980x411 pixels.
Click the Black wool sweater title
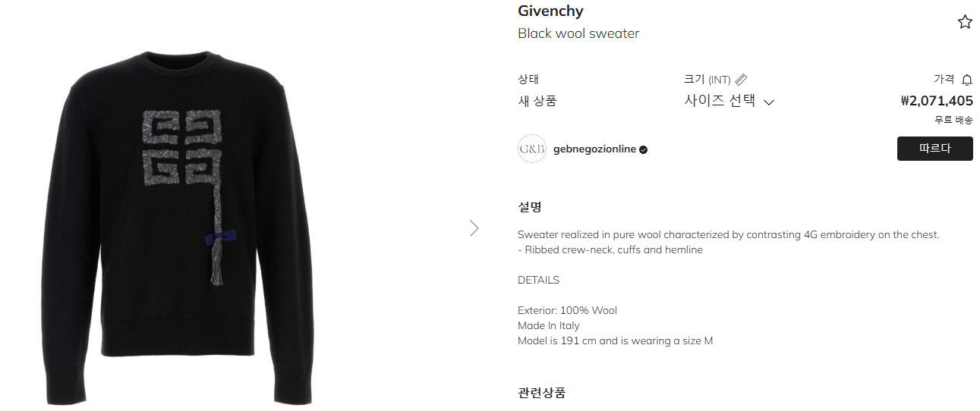[x=578, y=33]
